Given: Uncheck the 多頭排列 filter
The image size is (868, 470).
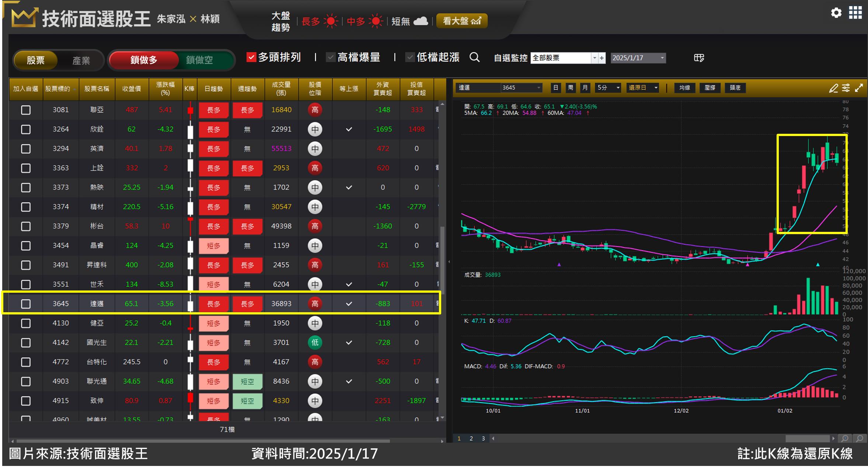Looking at the screenshot, I should click(x=251, y=57).
